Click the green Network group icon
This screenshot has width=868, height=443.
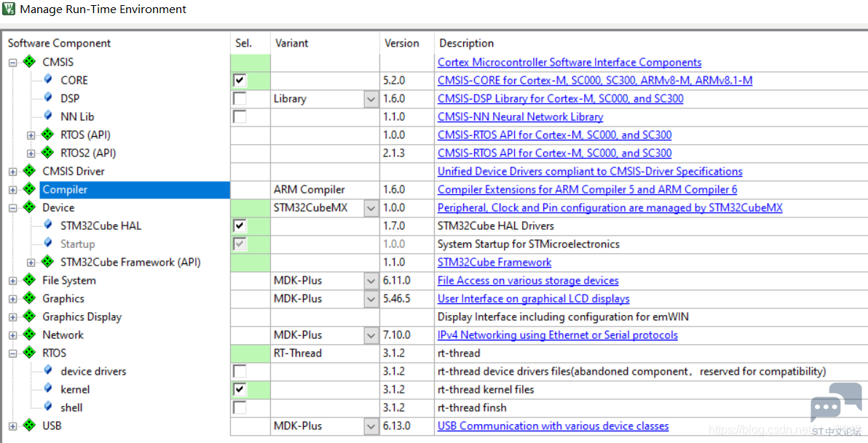[30, 335]
